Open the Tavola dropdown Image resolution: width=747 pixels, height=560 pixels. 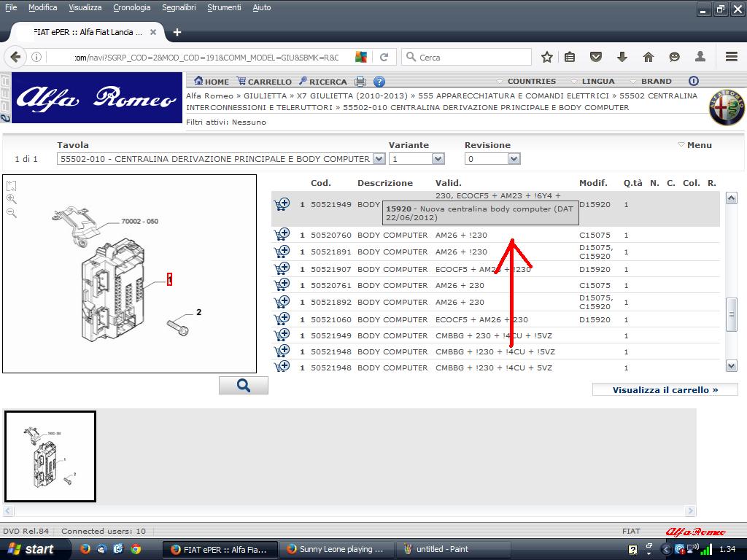(221, 158)
